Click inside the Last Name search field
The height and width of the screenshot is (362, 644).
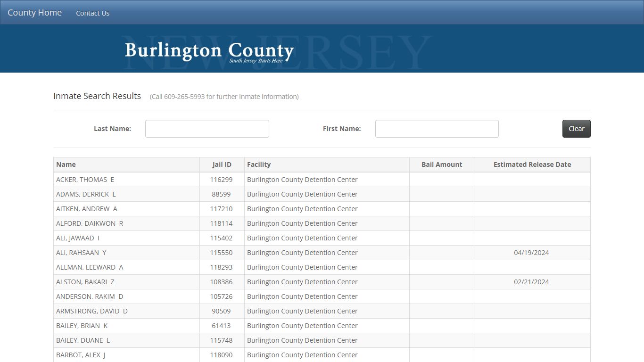pyautogui.click(x=207, y=128)
